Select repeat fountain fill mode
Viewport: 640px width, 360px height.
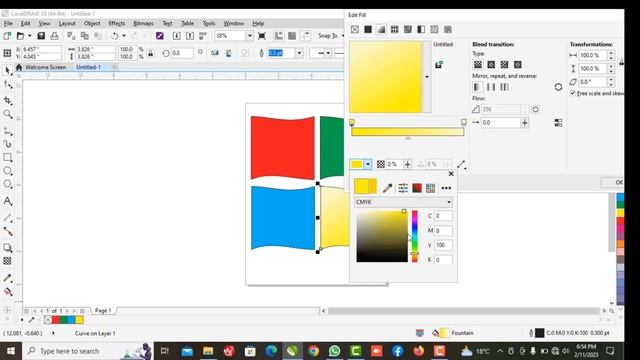click(504, 87)
